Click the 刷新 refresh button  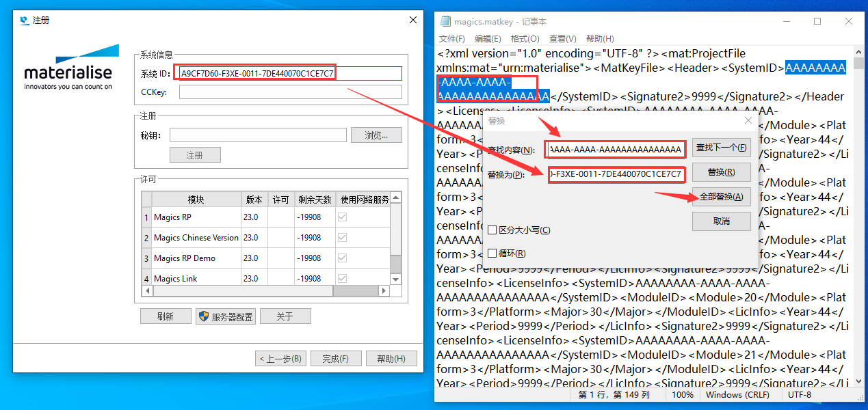[166, 316]
